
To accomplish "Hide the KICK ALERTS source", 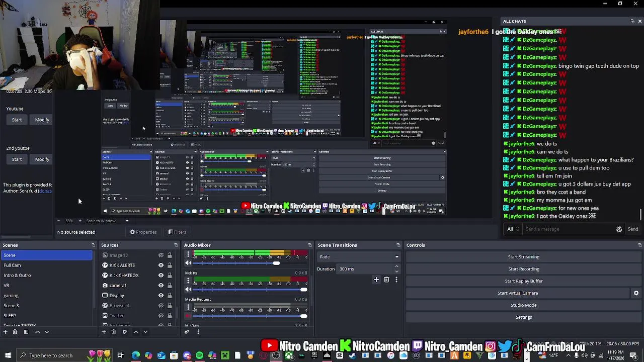I will click(161, 265).
